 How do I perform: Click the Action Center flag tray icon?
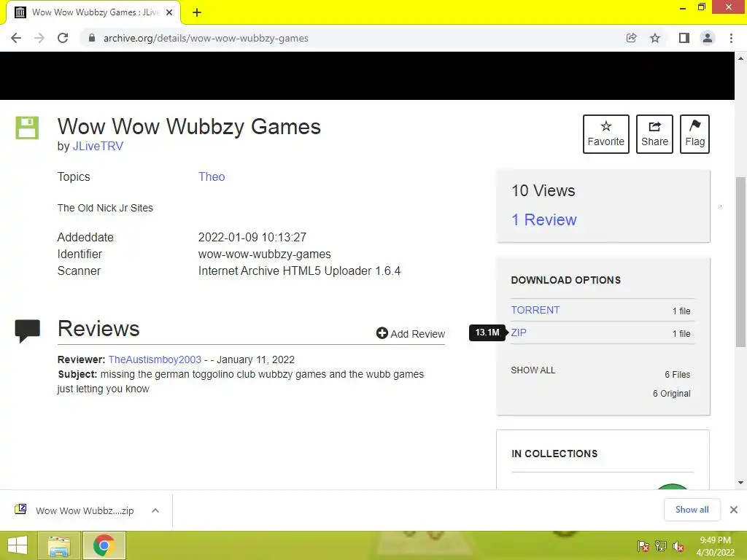pos(643,546)
